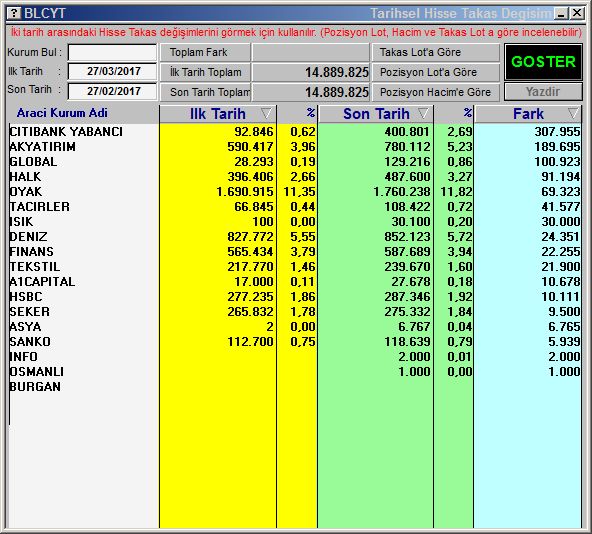This screenshot has width=592, height=534.
Task: Click the Son Tarih sort triangle
Action: 423,113
